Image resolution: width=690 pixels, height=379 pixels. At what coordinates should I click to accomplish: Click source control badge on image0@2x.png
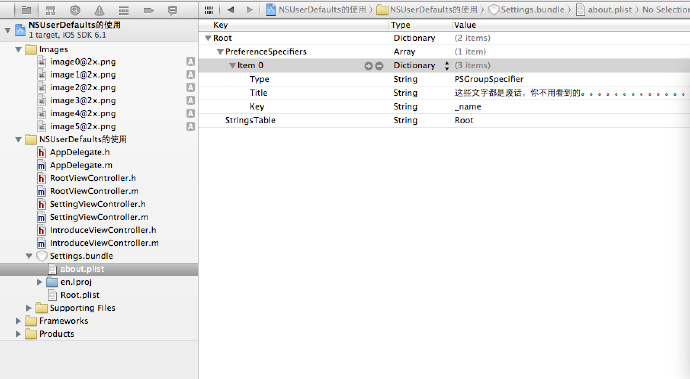pyautogui.click(x=190, y=62)
